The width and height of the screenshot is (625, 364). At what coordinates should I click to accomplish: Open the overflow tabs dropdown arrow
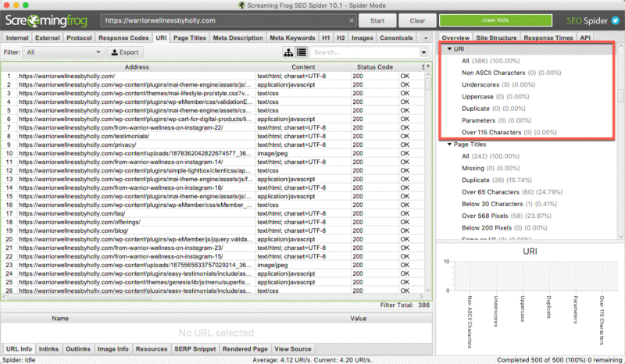click(426, 38)
